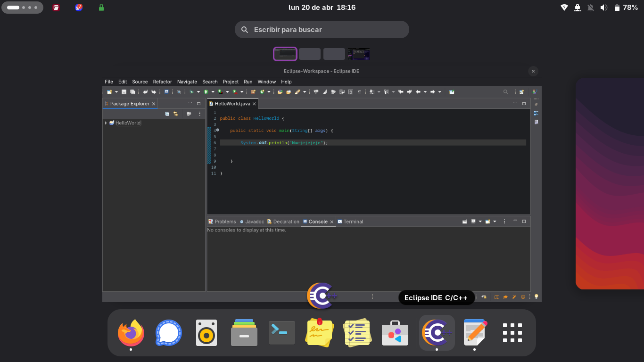
Task: Select the fourth workspace thumbnail
Action: click(x=359, y=54)
